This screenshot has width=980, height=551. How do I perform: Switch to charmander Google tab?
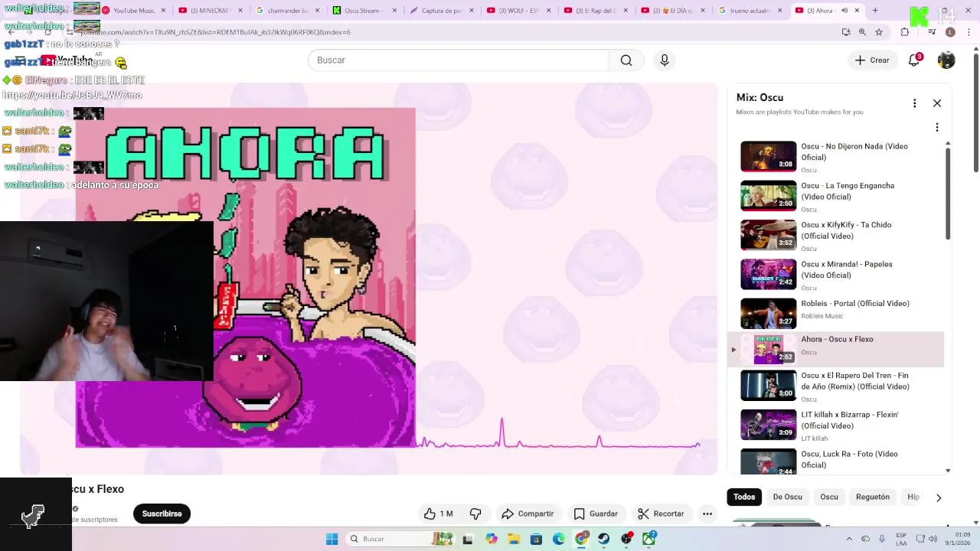coord(288,11)
